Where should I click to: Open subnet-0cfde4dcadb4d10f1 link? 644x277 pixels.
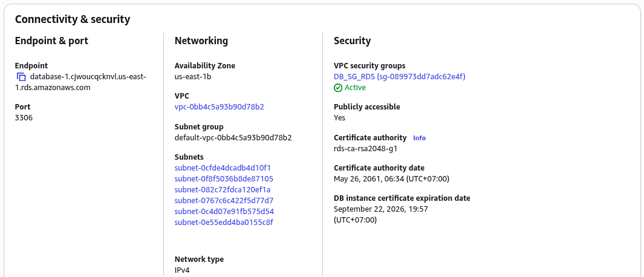coord(223,168)
